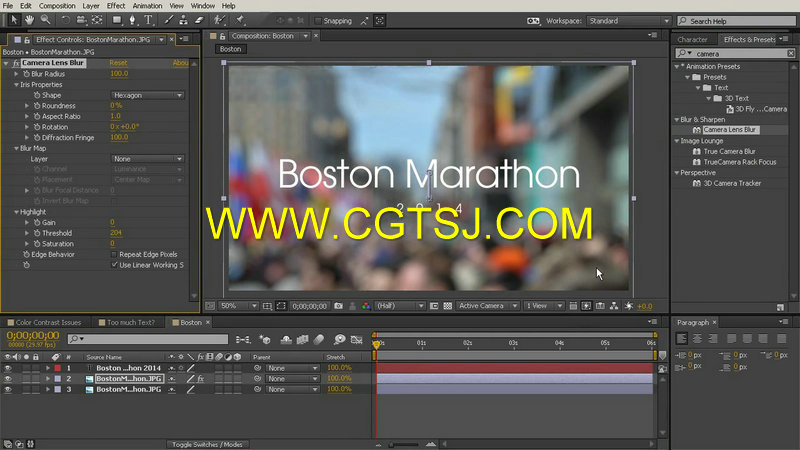Toggle the fx switch on layer 2

click(201, 379)
